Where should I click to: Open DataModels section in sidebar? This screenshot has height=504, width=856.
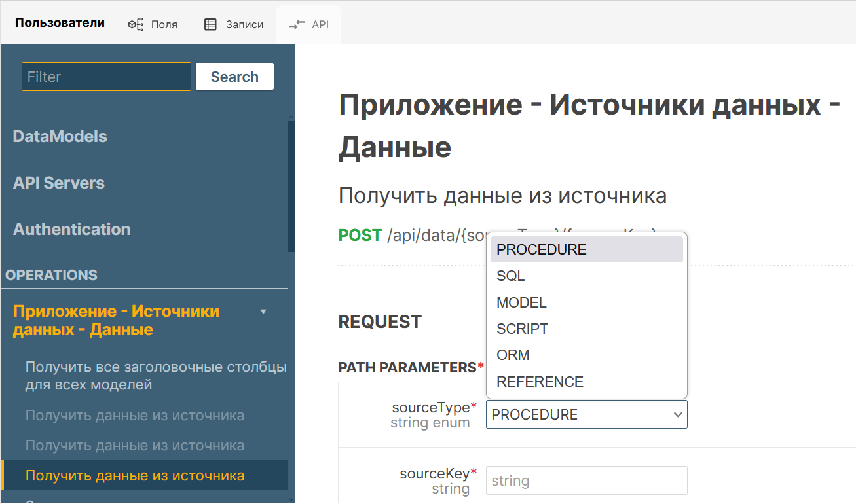60,136
